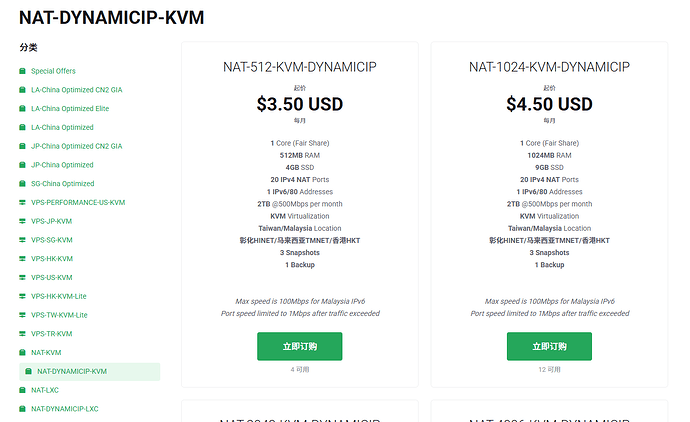
Task: Click the server icon beside VPS-JP-KVM
Action: pos(22,221)
